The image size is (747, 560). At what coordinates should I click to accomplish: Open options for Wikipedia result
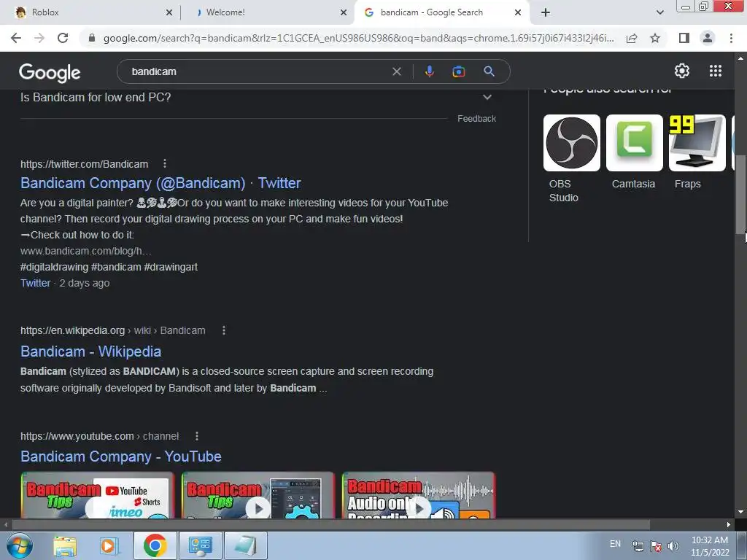(x=224, y=330)
